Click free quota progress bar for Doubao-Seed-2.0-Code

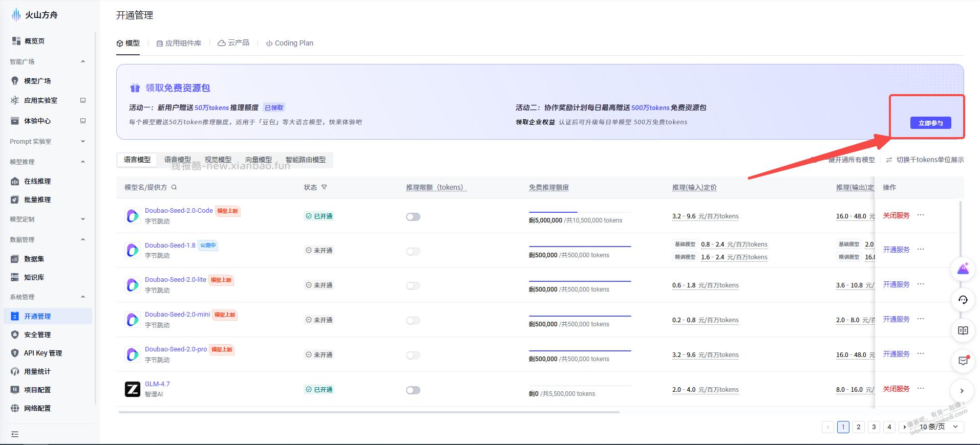[x=580, y=212]
